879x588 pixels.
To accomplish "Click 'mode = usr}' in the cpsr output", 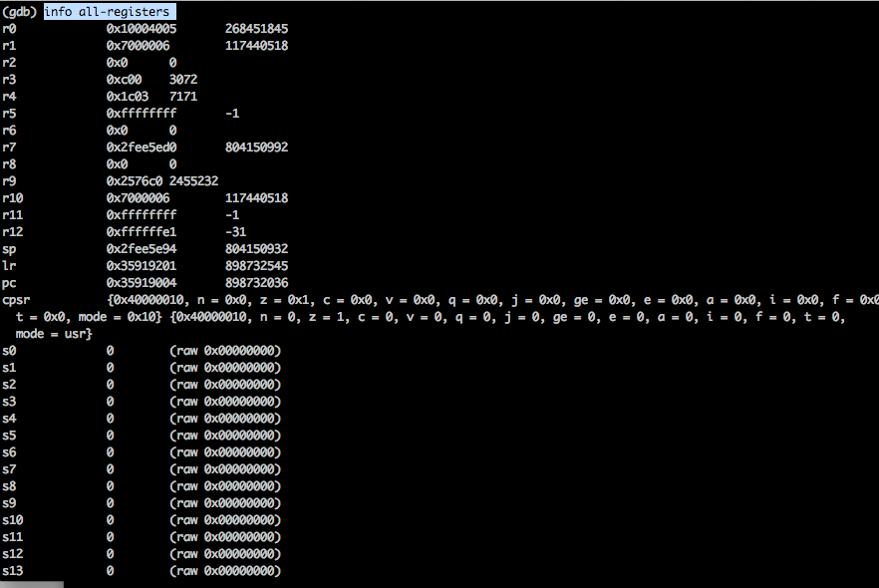I will (54, 334).
